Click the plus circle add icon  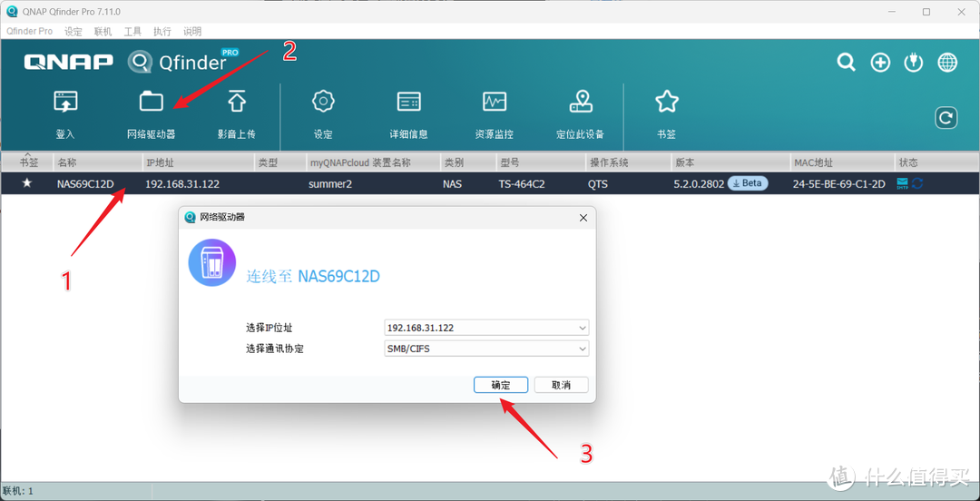[x=880, y=63]
